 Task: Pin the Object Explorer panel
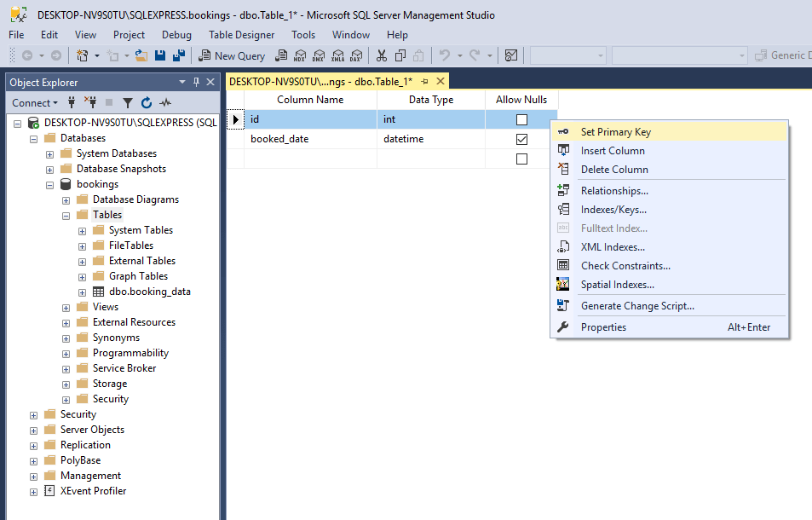point(196,82)
